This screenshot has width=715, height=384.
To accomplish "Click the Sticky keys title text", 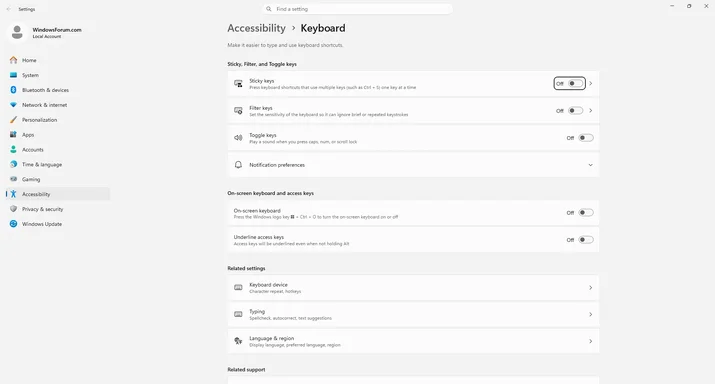I will pos(262,81).
